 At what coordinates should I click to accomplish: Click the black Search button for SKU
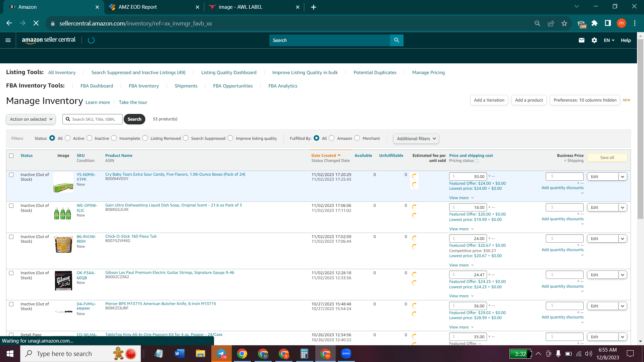pyautogui.click(x=134, y=119)
